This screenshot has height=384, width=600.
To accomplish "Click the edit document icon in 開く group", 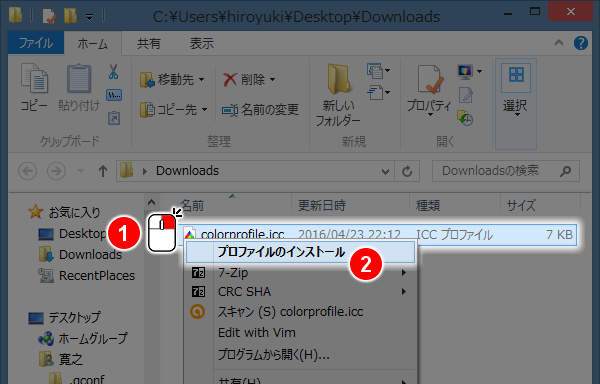I will tap(465, 95).
